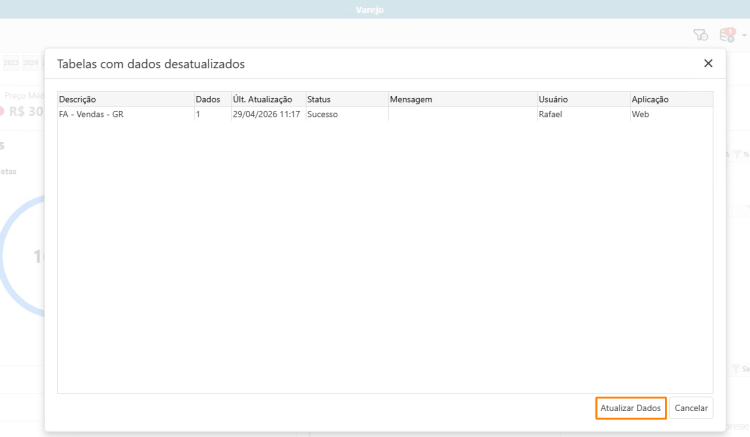This screenshot has width=750, height=437.
Task: Click the 29/04/2026 11:17 date cell
Action: pyautogui.click(x=266, y=114)
